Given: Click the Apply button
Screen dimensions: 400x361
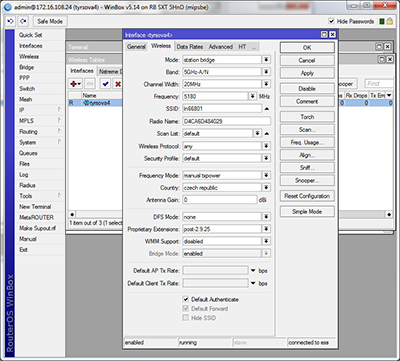Looking at the screenshot, I should (307, 73).
